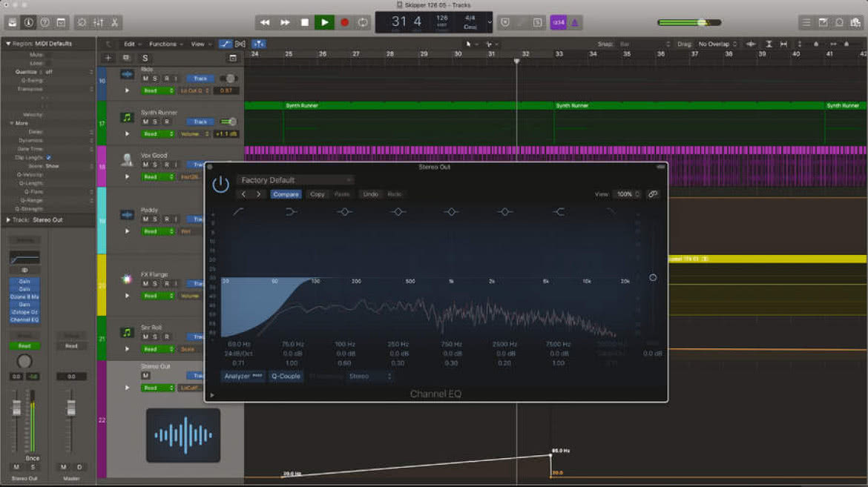Open the Mixer from the toolbar
868x487 pixels.
click(x=99, y=23)
